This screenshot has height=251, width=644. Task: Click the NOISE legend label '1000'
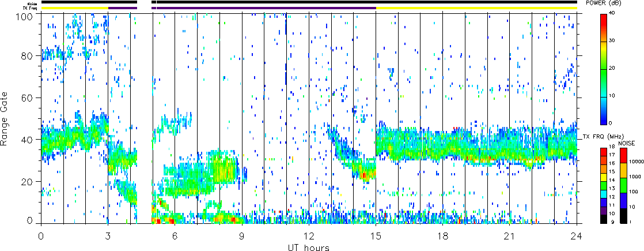coord(635,177)
